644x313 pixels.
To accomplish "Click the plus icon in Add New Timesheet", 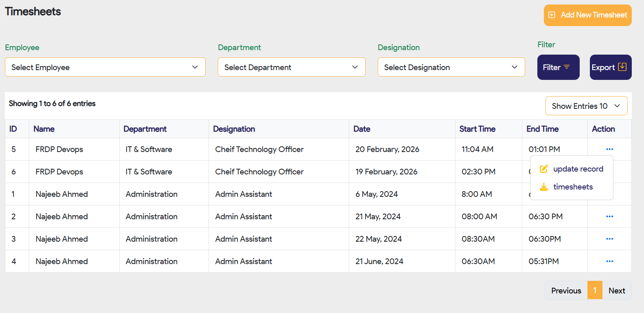I will click(552, 15).
